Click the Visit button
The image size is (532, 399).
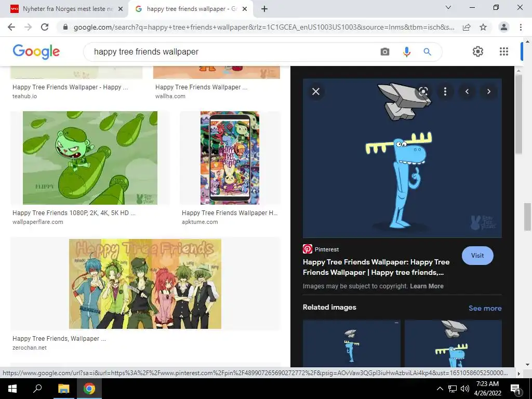pyautogui.click(x=477, y=256)
